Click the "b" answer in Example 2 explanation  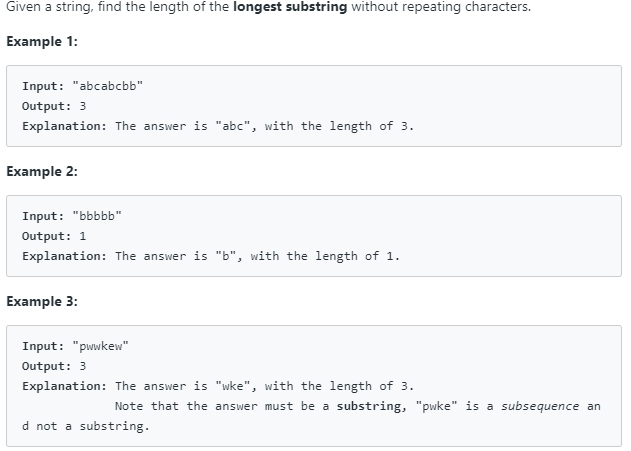(226, 256)
